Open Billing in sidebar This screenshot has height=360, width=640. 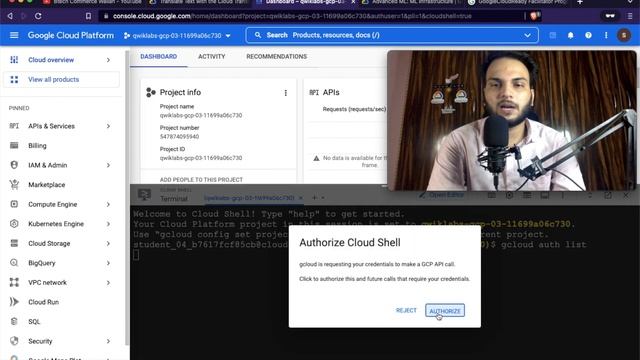tap(37, 146)
